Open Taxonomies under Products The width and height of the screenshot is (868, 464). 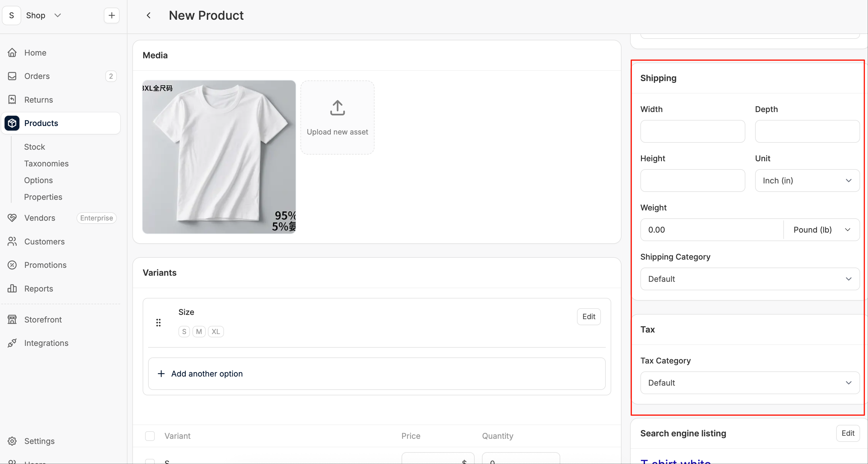tap(46, 164)
